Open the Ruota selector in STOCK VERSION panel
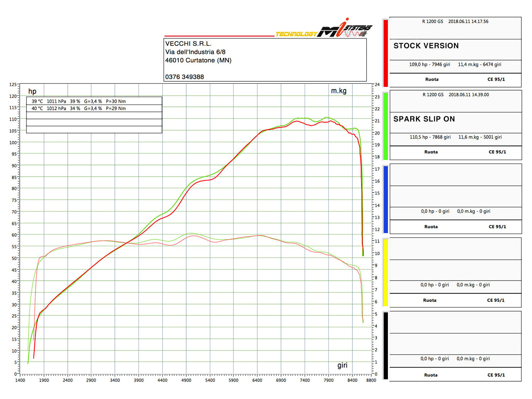532x399 pixels. [432, 79]
